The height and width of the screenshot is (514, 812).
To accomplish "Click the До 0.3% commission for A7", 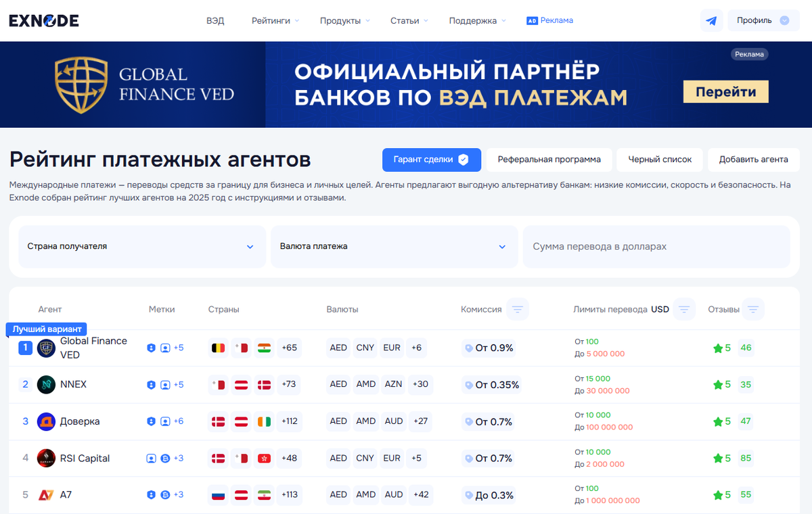I will coord(488,495).
